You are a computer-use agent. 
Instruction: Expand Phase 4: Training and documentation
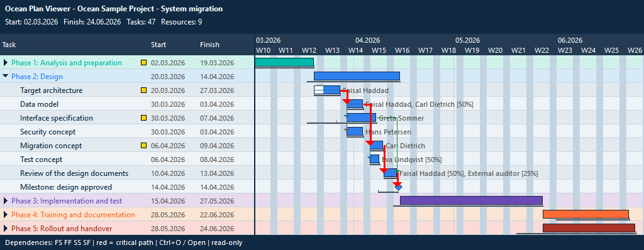5,215
